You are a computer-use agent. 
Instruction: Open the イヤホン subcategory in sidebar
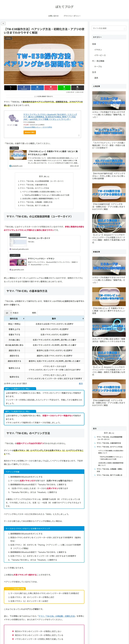(98, 50)
